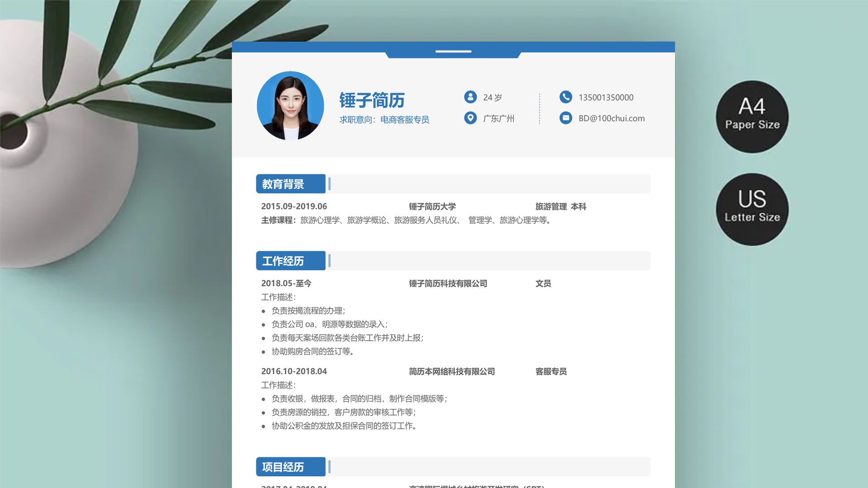Click the 项目经历 section header

point(291,467)
